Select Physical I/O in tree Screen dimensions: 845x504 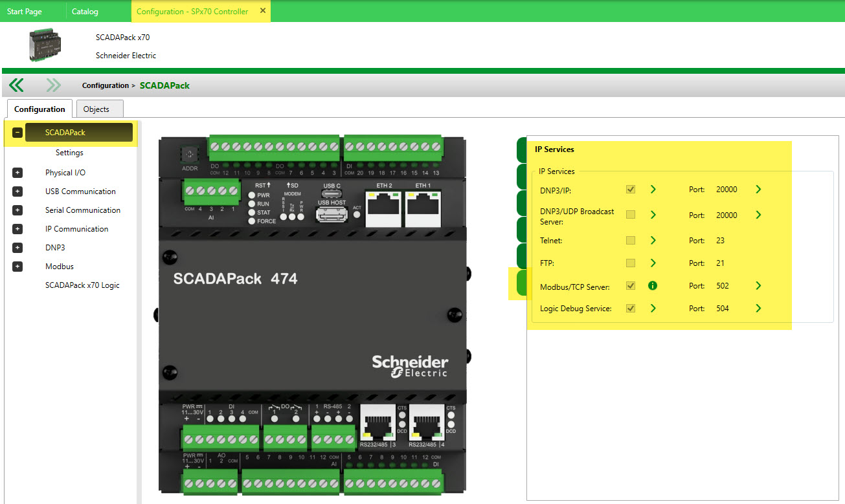tap(65, 173)
